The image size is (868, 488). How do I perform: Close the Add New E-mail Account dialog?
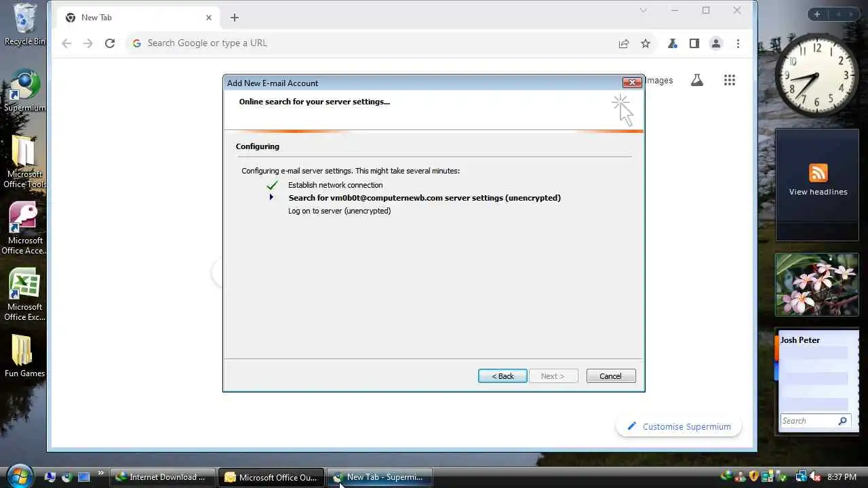[631, 83]
